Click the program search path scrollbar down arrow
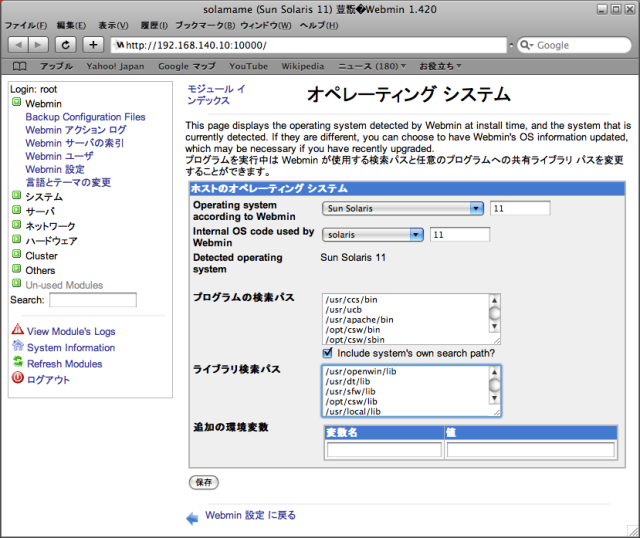This screenshot has height=538, width=640. click(x=494, y=326)
